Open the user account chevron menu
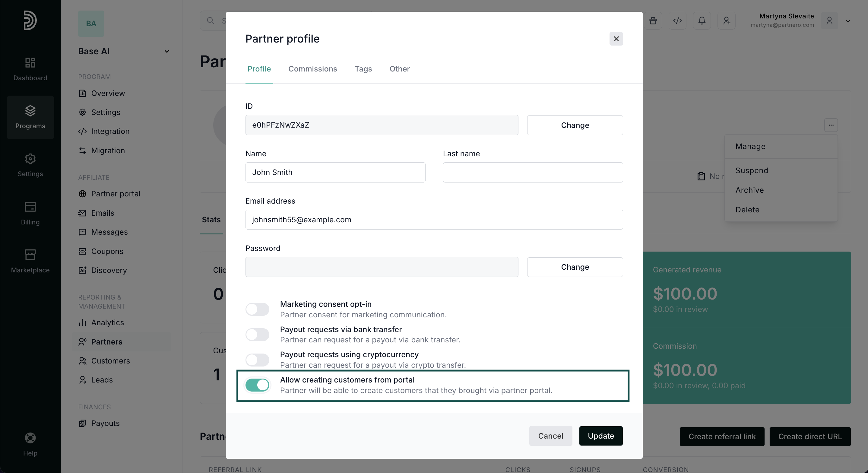 tap(848, 21)
